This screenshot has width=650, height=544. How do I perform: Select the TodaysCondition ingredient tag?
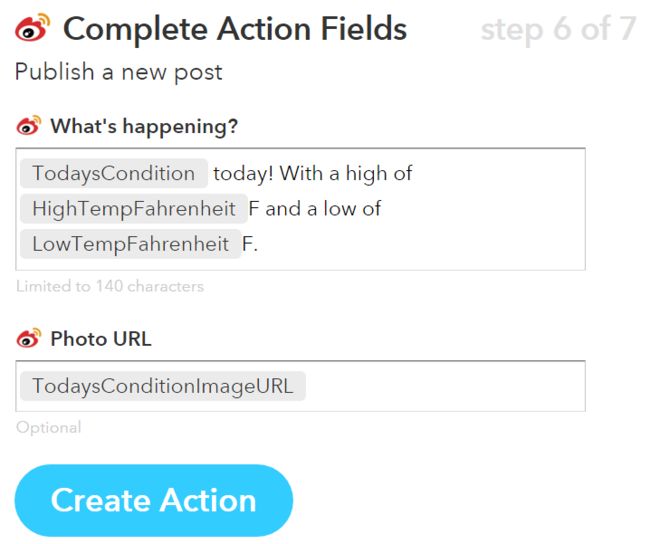[x=114, y=173]
